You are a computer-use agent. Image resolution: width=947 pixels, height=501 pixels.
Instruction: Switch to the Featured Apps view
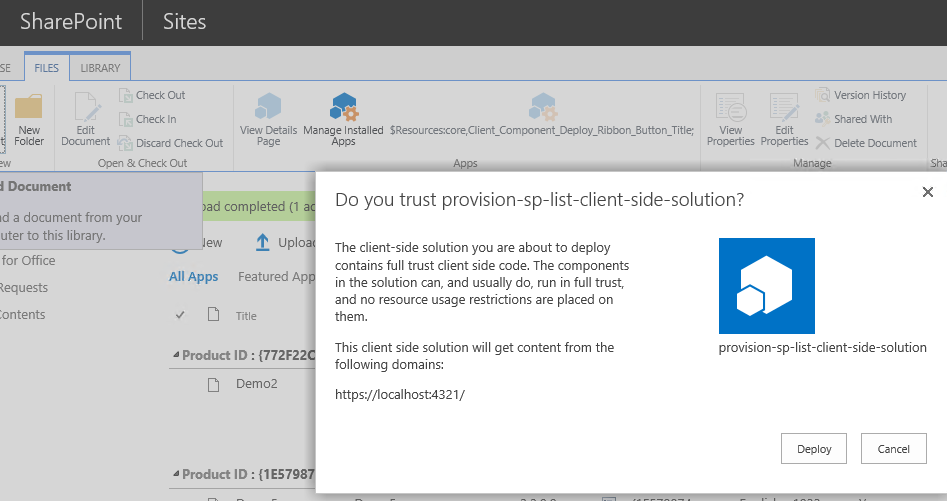277,276
